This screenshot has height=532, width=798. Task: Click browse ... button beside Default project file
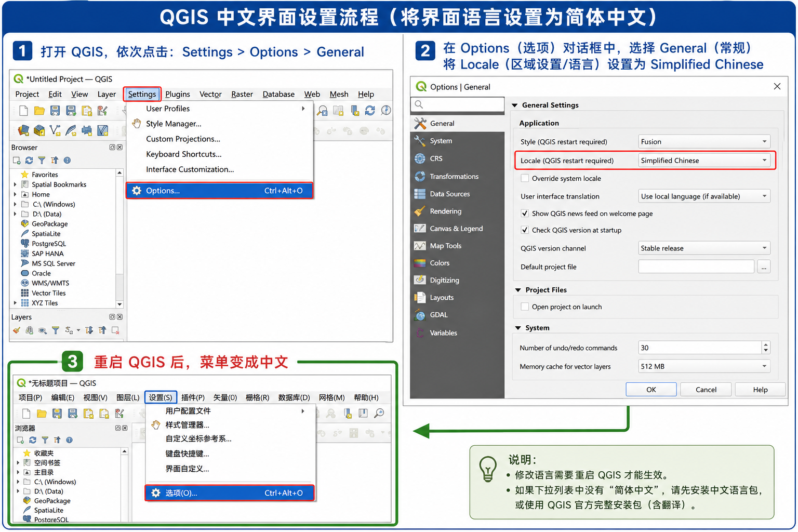tap(764, 267)
